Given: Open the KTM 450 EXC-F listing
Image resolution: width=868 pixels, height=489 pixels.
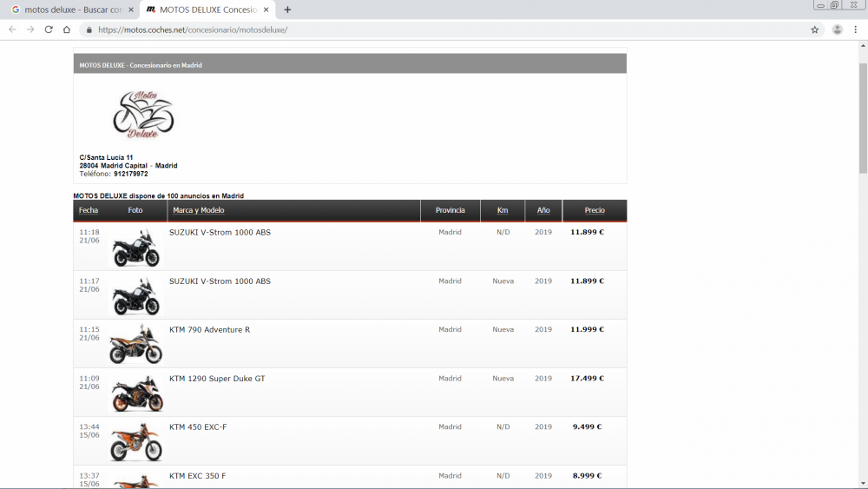Looking at the screenshot, I should [x=198, y=427].
